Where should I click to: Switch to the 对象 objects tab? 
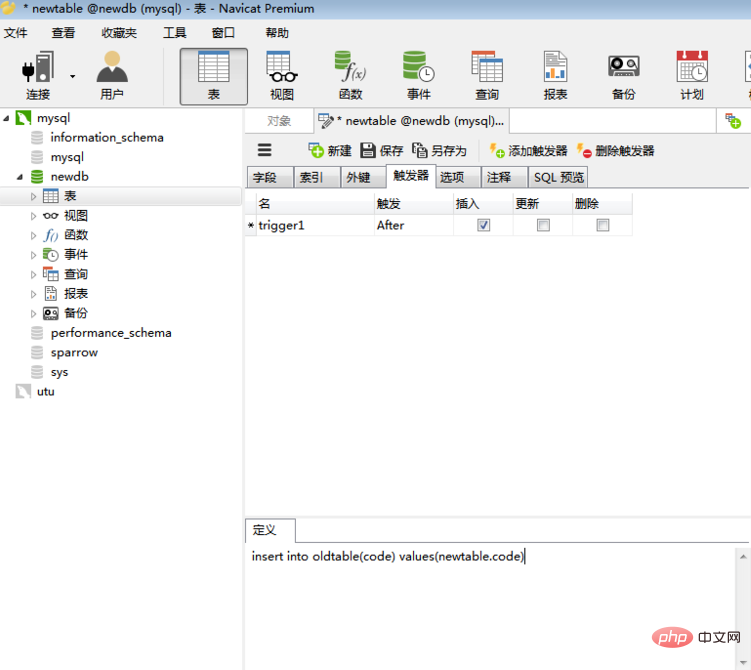pyautogui.click(x=279, y=121)
